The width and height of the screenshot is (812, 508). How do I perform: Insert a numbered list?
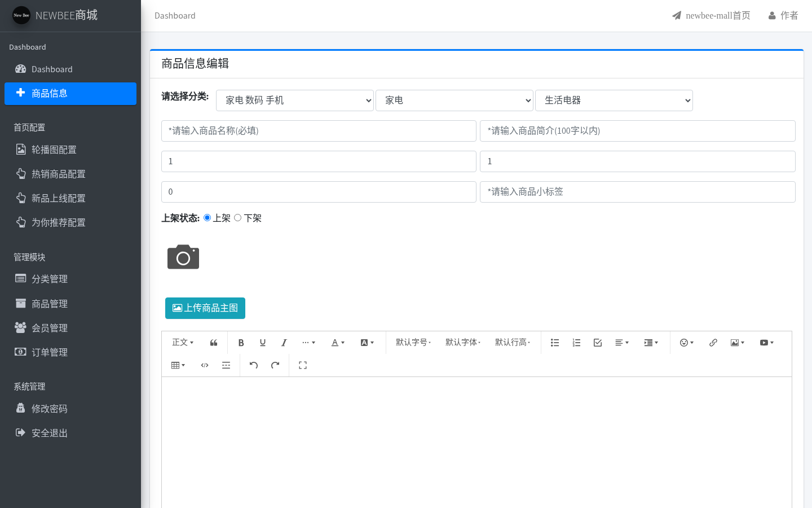click(x=576, y=343)
